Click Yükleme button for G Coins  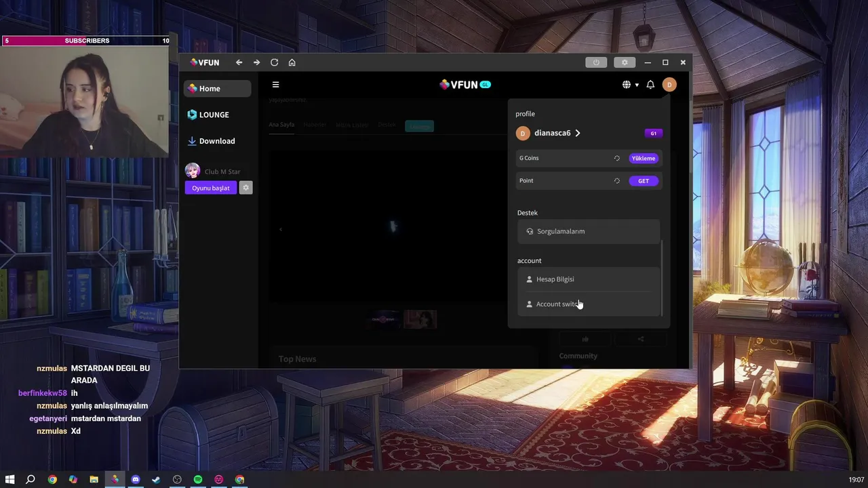643,158
